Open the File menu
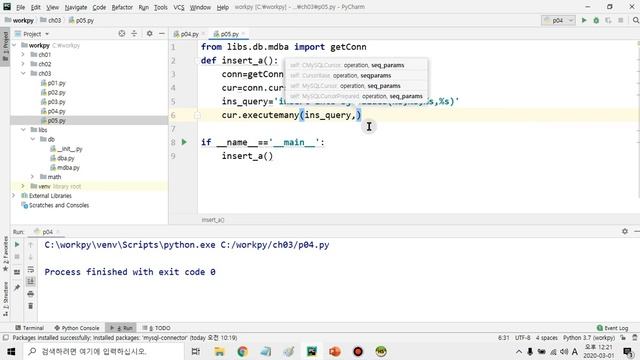Screen dimensions: 640x360 (x=21, y=7)
